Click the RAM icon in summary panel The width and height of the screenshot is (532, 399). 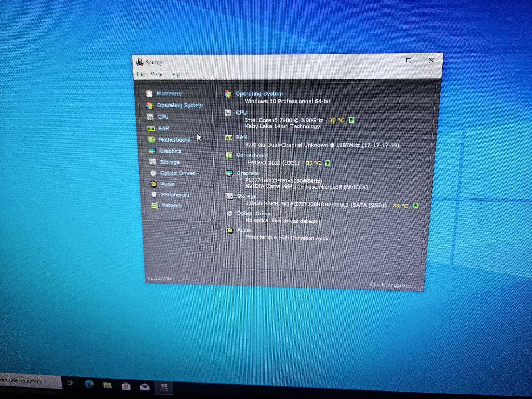coord(228,137)
